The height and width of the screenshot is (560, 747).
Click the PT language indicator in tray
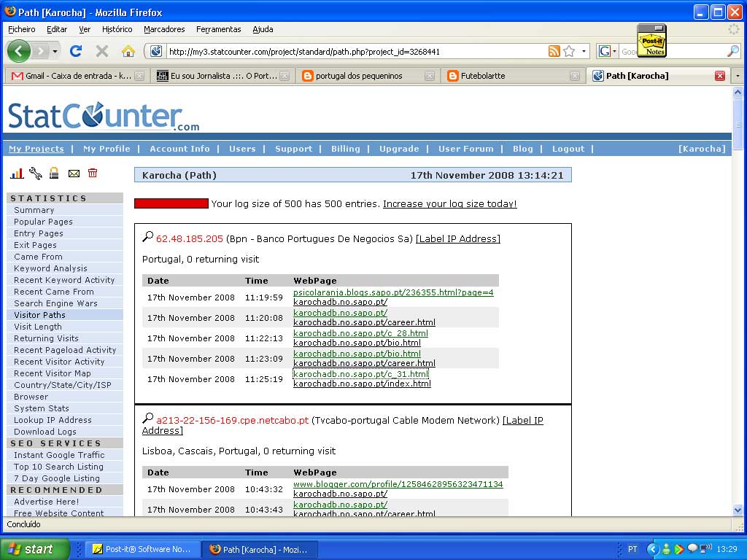coord(632,549)
